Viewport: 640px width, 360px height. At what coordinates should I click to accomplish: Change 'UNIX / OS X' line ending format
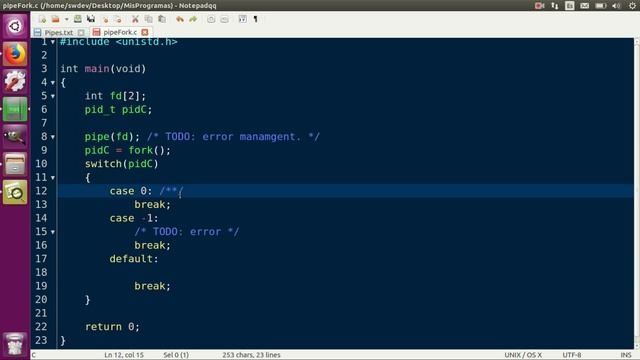point(523,355)
